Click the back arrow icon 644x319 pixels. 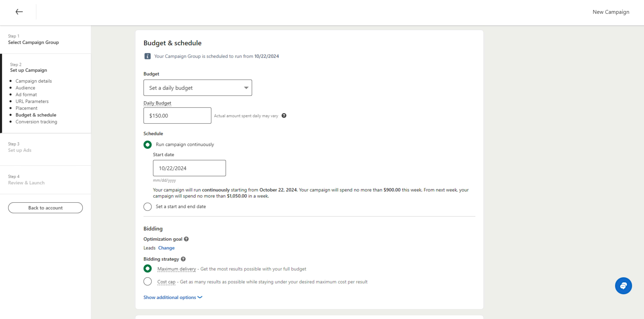pyautogui.click(x=19, y=12)
